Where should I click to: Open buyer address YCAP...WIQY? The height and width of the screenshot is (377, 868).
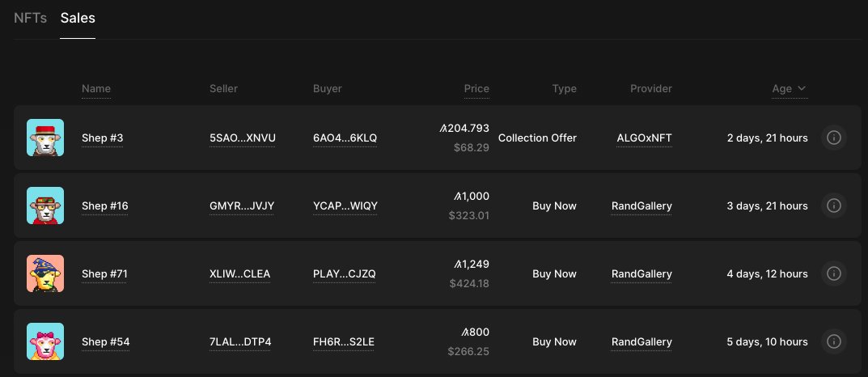click(x=345, y=206)
